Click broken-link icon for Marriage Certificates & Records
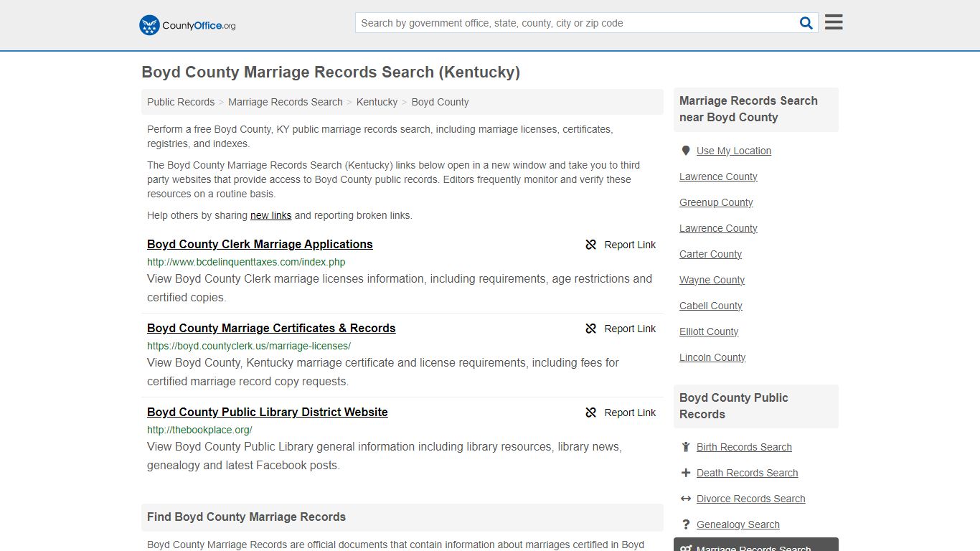The image size is (980, 551). pyautogui.click(x=591, y=329)
